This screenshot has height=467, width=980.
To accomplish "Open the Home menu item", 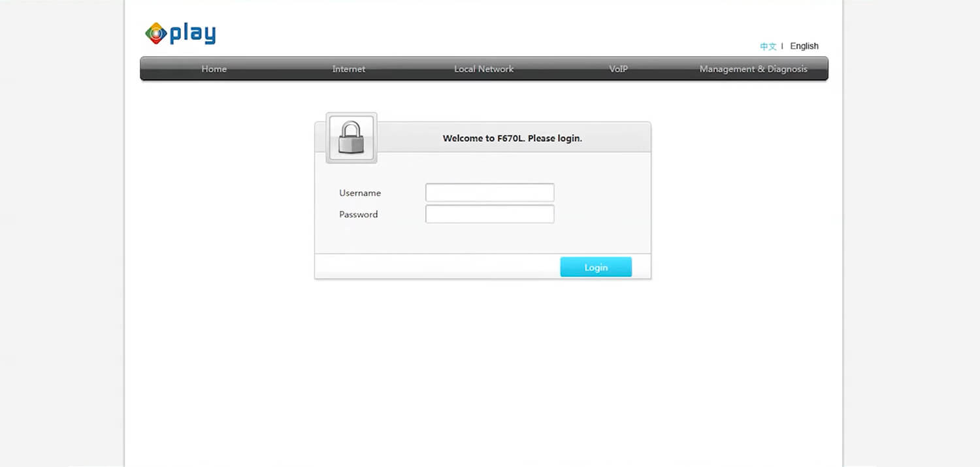I will point(214,69).
